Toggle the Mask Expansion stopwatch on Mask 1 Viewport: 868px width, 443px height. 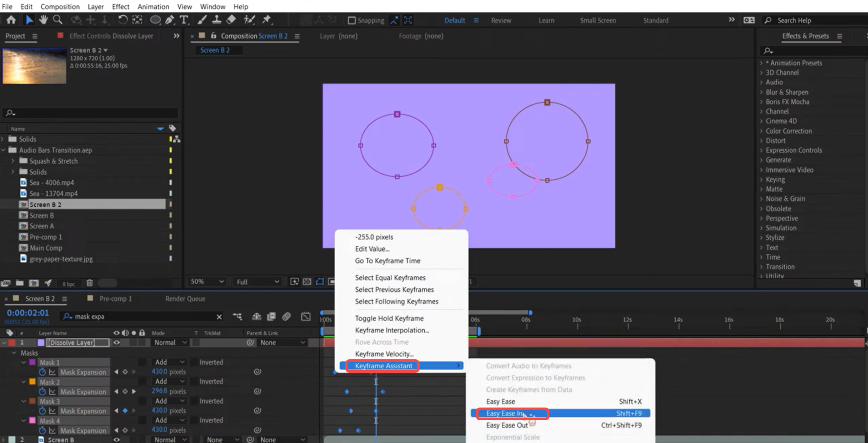(x=42, y=372)
